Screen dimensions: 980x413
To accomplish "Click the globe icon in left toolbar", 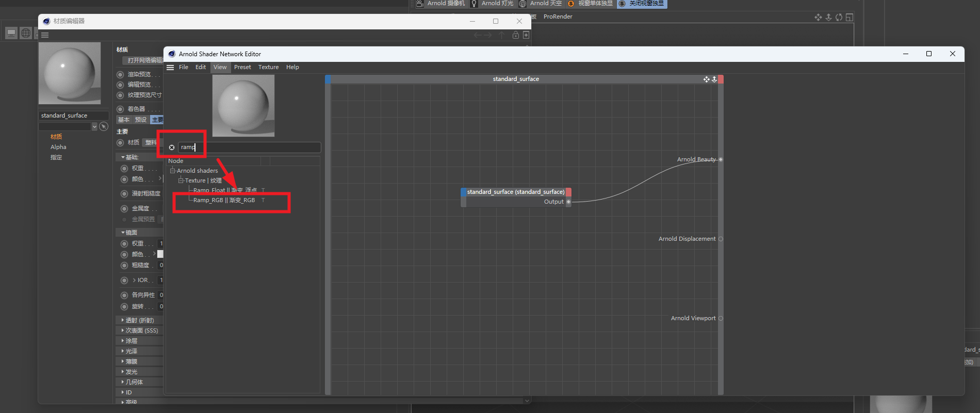I will (25, 33).
